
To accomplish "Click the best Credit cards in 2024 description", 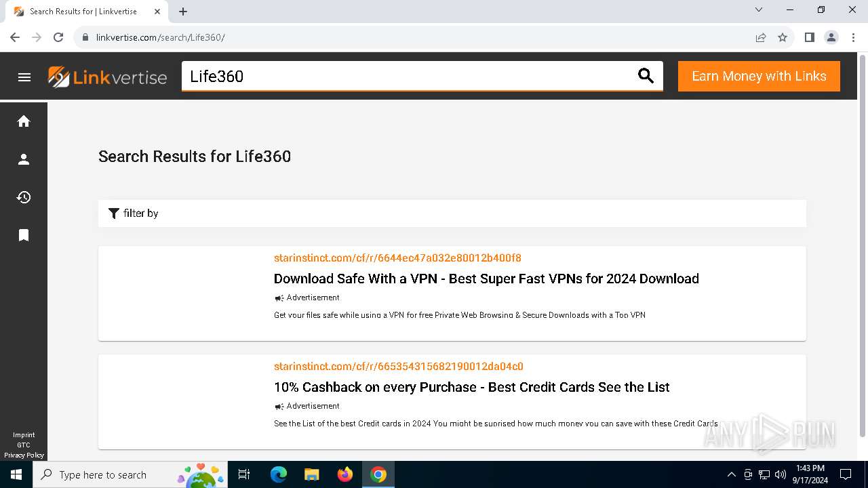I will click(x=496, y=424).
